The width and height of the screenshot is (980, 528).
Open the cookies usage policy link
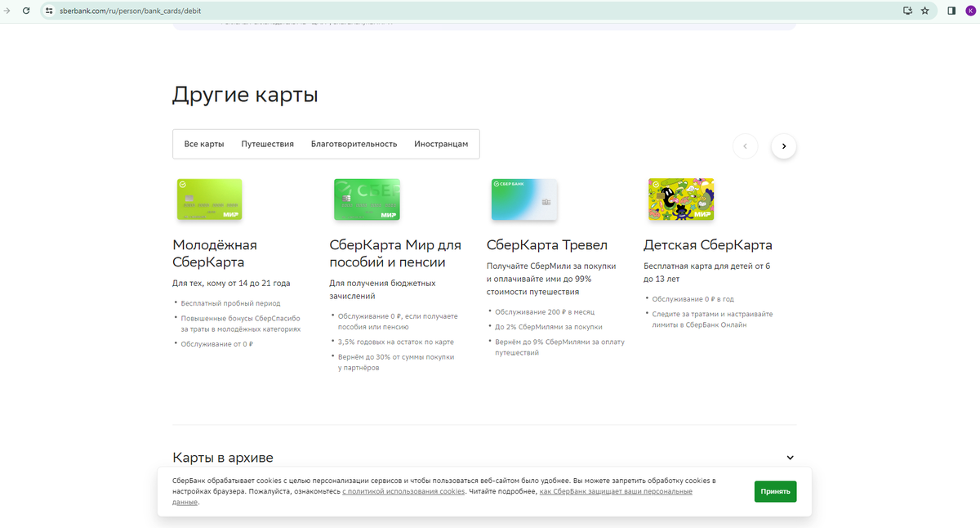[x=403, y=491]
